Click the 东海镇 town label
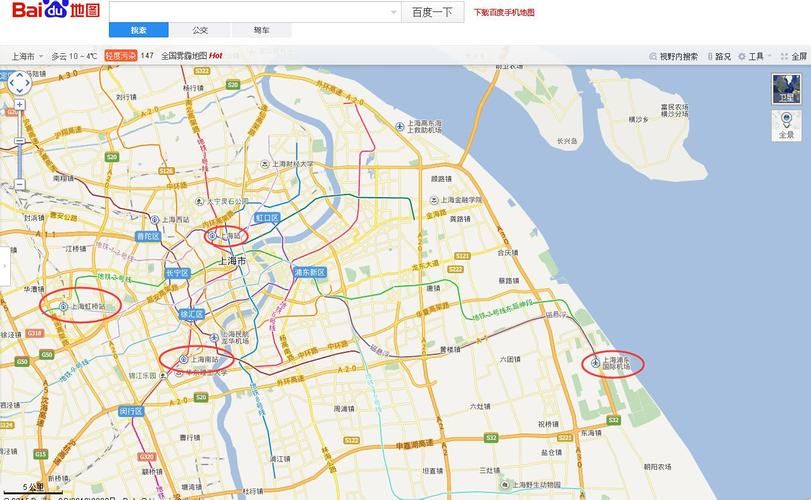 click(591, 433)
